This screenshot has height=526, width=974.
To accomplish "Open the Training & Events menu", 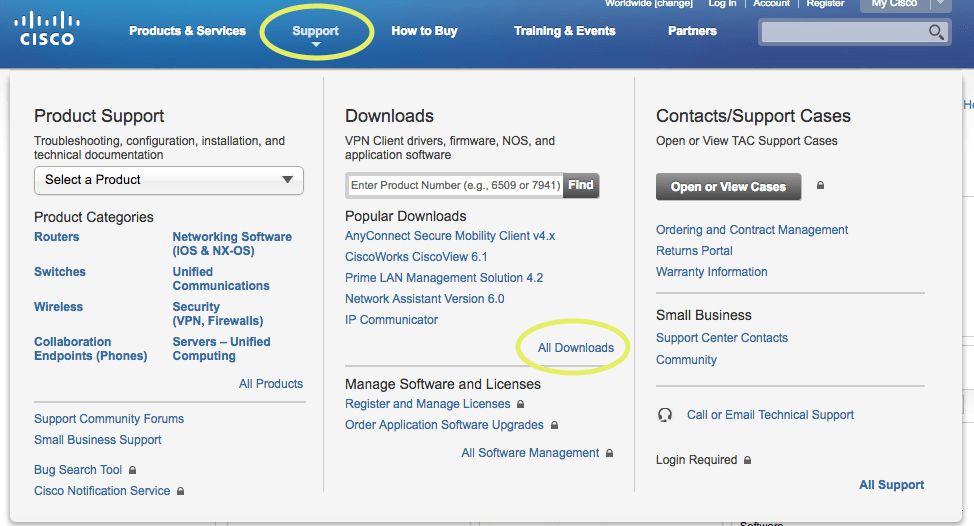I will [x=564, y=31].
